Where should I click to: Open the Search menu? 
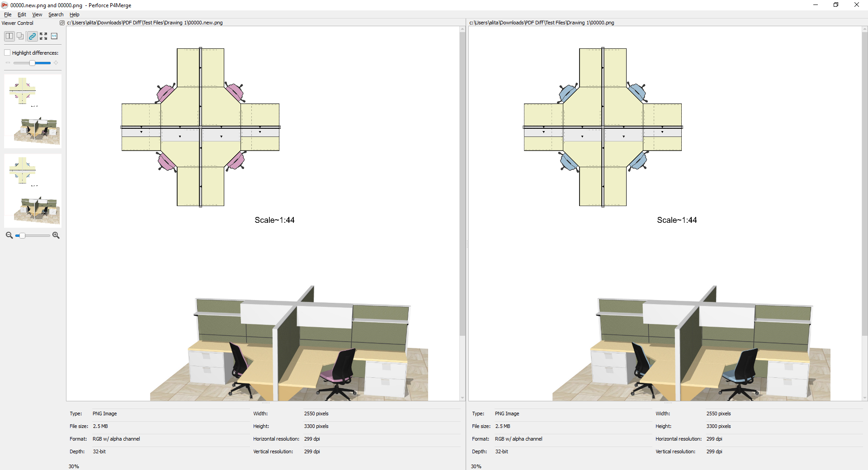click(56, 14)
